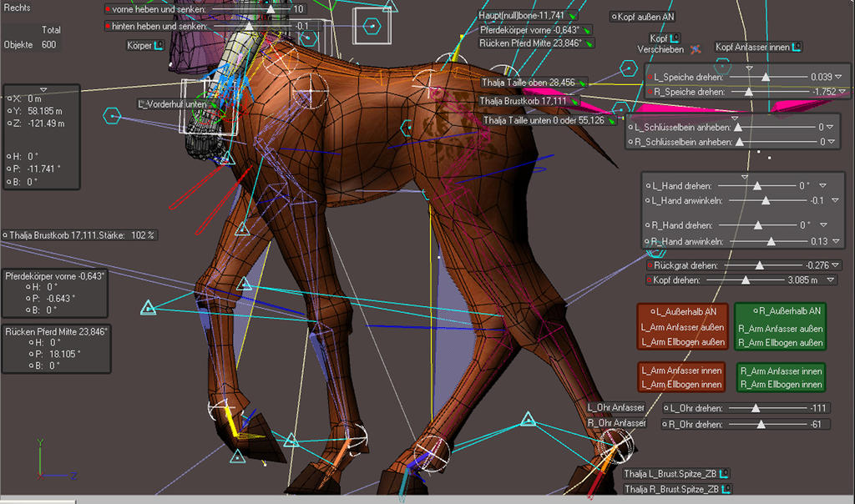The image size is (855, 504).
Task: Click the L_Arm Ellbogen außen button
Action: [x=683, y=342]
